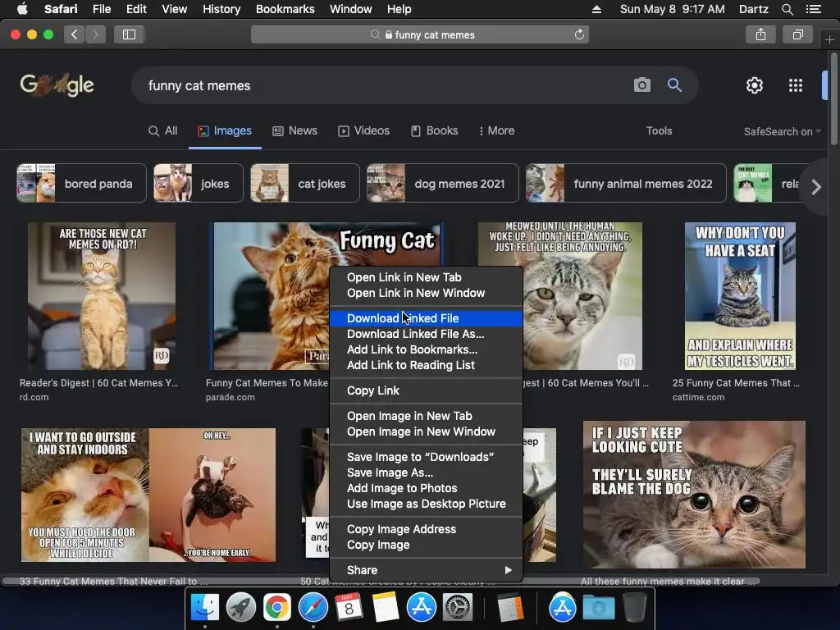Open the Tools button
The height and width of the screenshot is (630, 840).
tap(659, 130)
